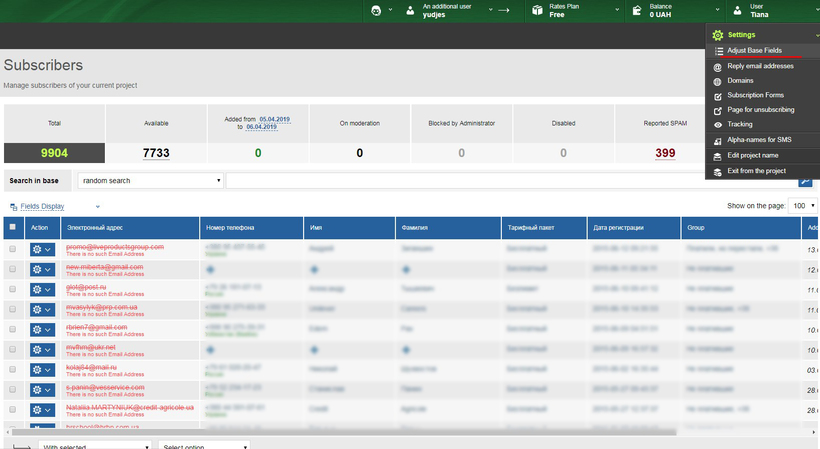Expand the Fields Display chevron
This screenshot has height=449, width=820.
click(x=98, y=207)
